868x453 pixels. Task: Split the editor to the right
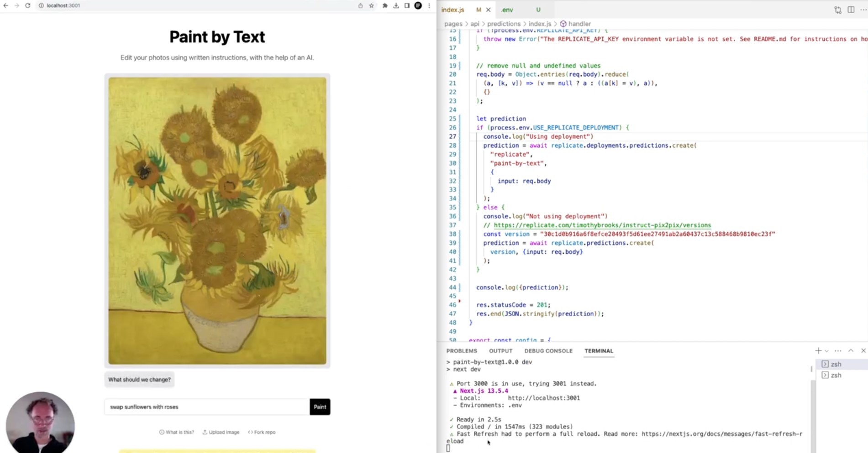pyautogui.click(x=851, y=10)
